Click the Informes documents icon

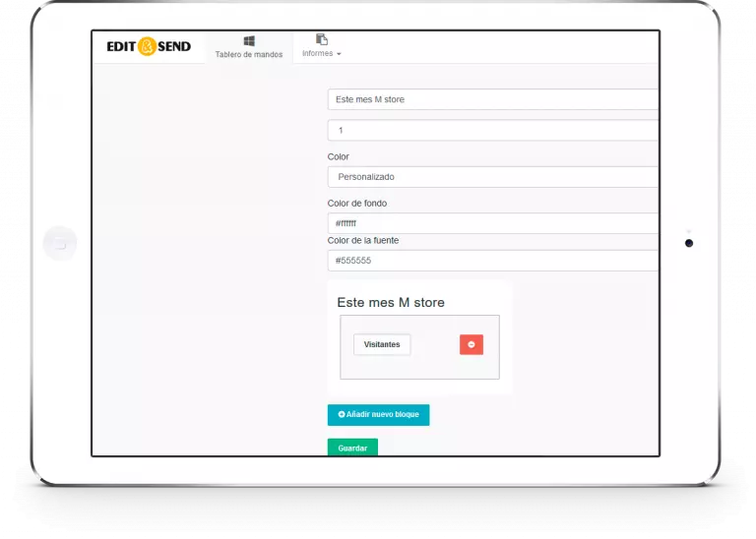point(322,39)
